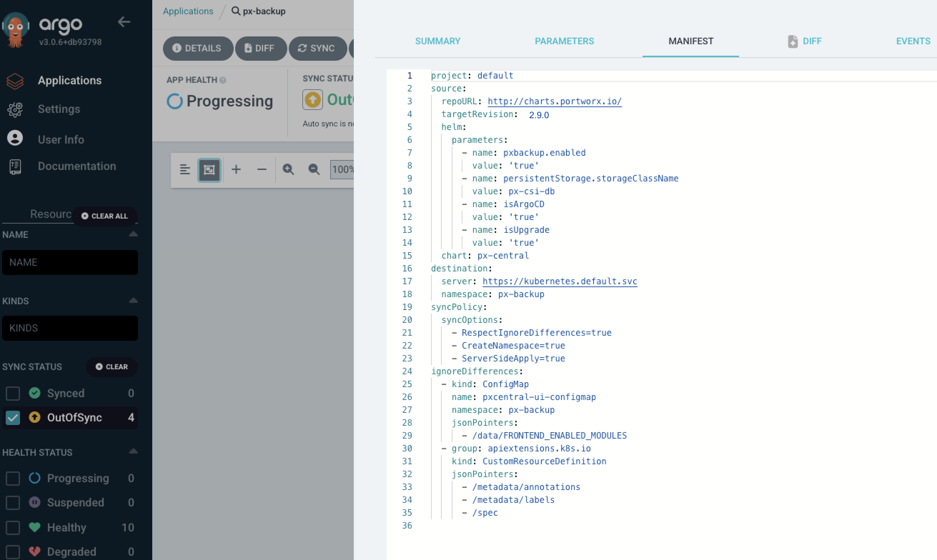Click the OutOfSync yellow arrow filter icon
Image resolution: width=937 pixels, height=560 pixels.
[35, 417]
